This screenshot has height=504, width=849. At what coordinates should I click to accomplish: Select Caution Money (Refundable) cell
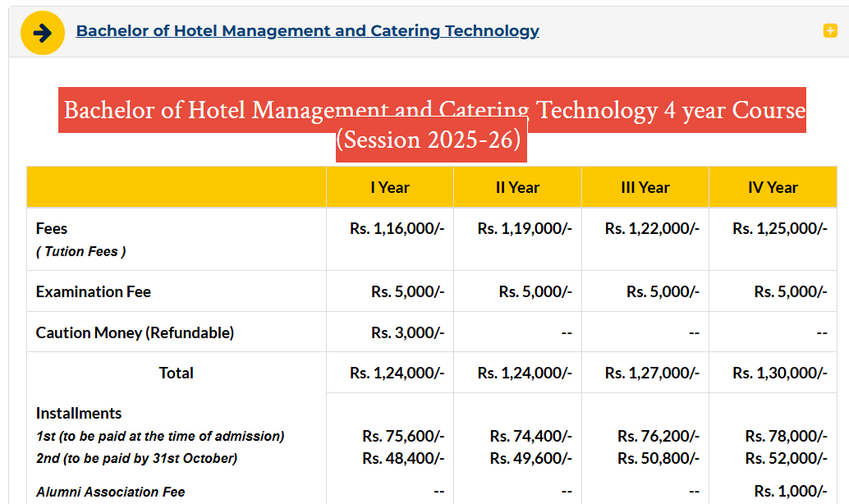[117, 332]
